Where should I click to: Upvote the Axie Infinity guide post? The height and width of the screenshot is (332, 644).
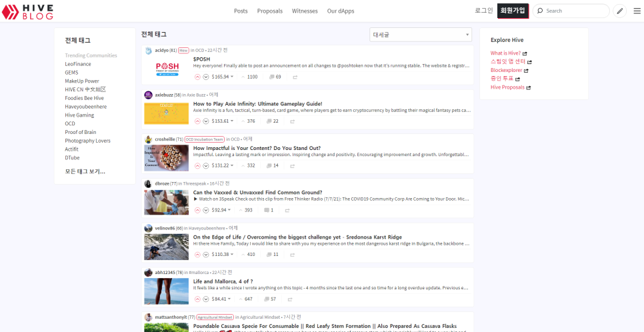tap(197, 121)
